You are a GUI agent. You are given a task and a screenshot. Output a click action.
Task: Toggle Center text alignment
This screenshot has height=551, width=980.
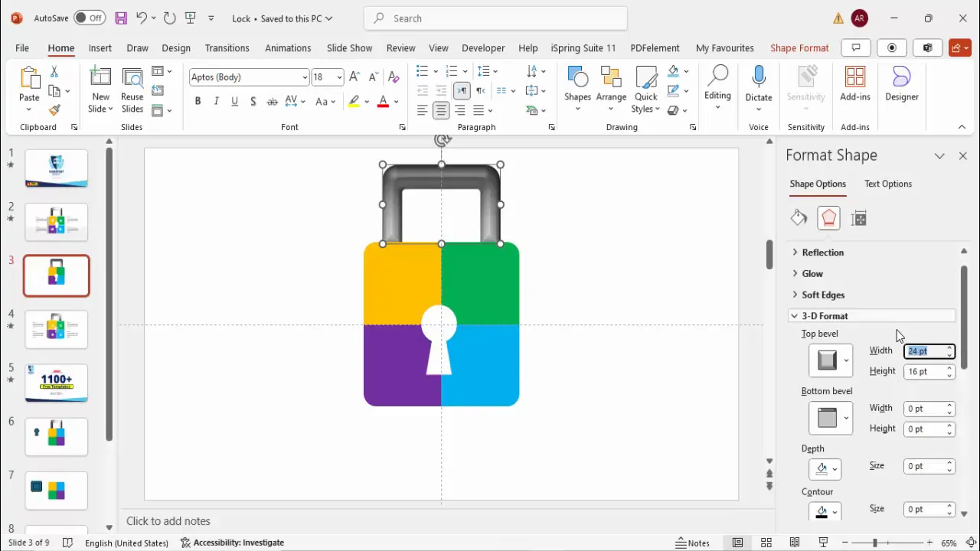[441, 110]
